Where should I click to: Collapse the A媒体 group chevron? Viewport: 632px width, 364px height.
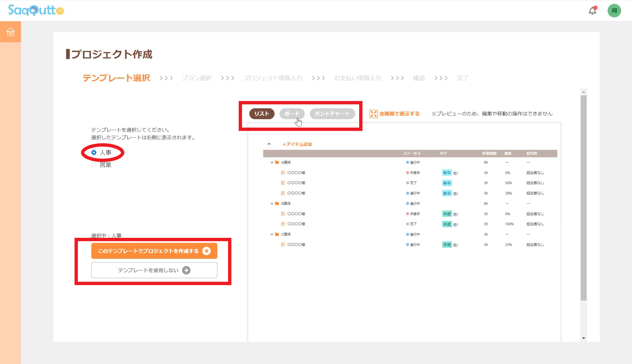(x=272, y=162)
